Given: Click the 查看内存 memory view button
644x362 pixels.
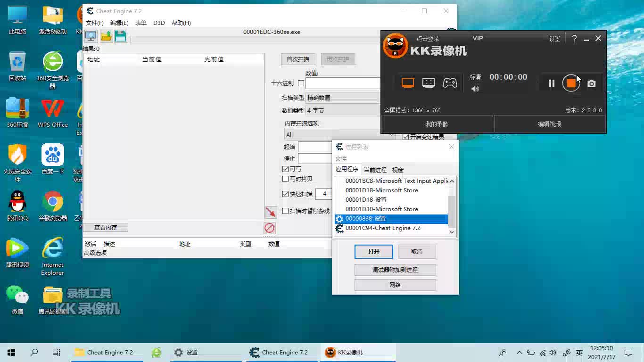Looking at the screenshot, I should point(106,228).
